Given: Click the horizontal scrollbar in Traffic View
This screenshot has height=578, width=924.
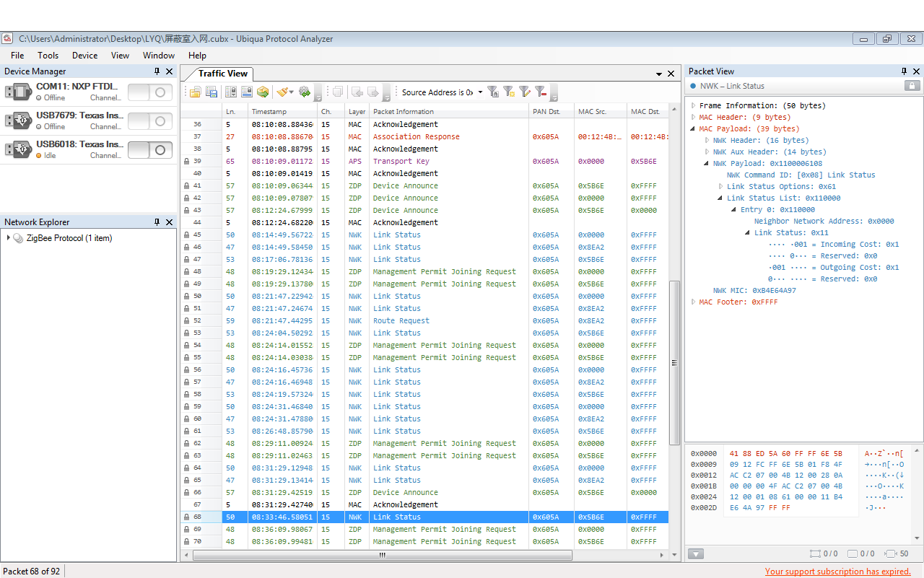Looking at the screenshot, I should 382,556.
